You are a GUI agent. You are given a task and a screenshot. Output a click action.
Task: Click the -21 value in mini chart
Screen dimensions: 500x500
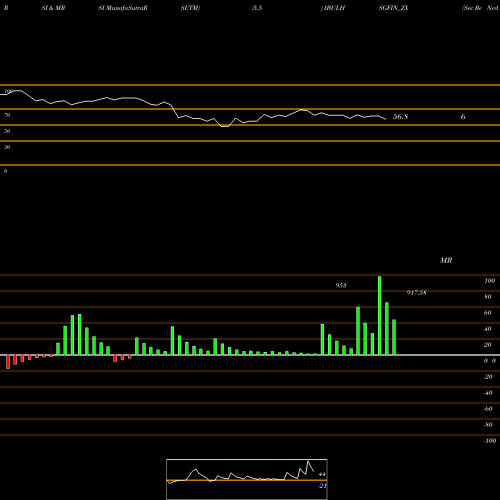pyautogui.click(x=323, y=486)
